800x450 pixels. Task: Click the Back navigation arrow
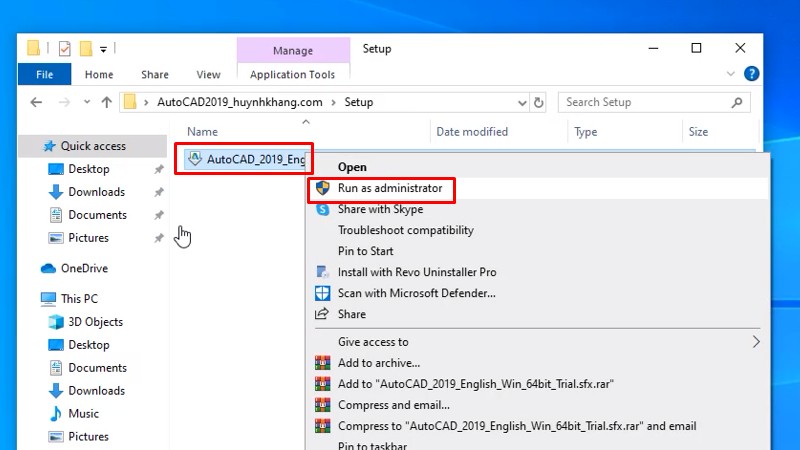coord(36,102)
